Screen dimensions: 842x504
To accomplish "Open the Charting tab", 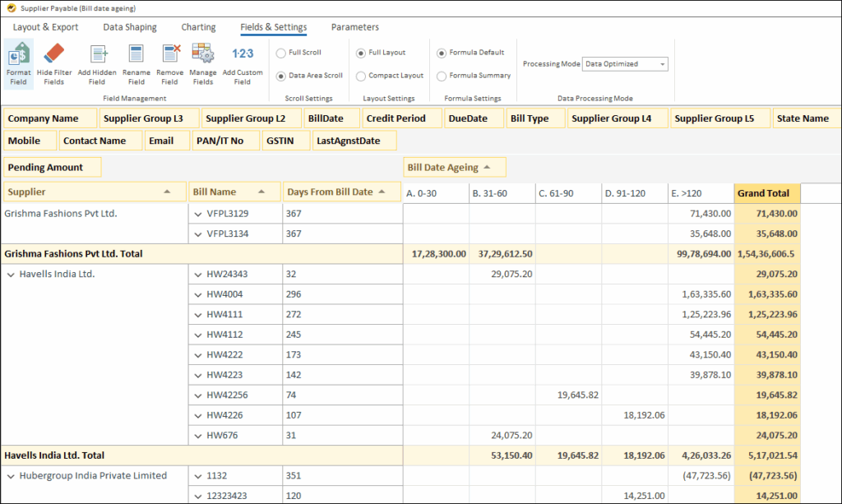I will point(198,27).
